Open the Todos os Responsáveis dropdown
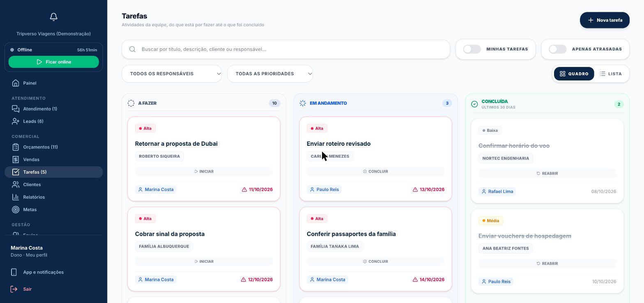 click(x=172, y=74)
